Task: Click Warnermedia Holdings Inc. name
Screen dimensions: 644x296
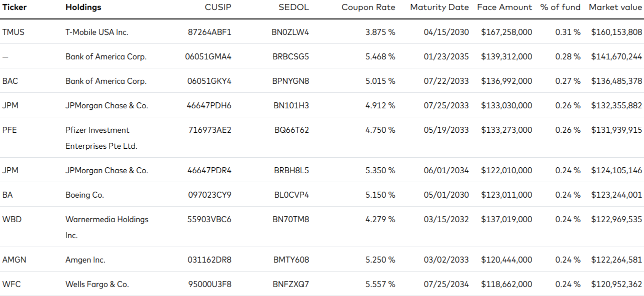Action: [107, 227]
